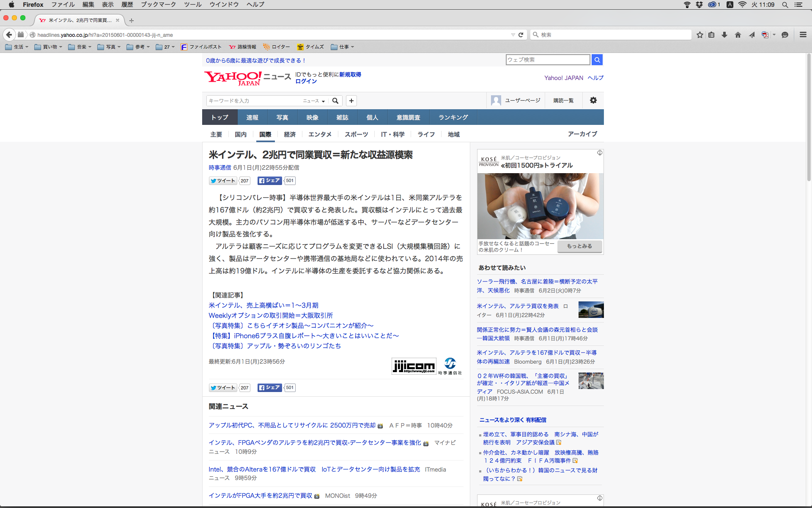This screenshot has width=812, height=508.
Task: Open the Firefox downloads arrow icon
Action: click(x=724, y=35)
